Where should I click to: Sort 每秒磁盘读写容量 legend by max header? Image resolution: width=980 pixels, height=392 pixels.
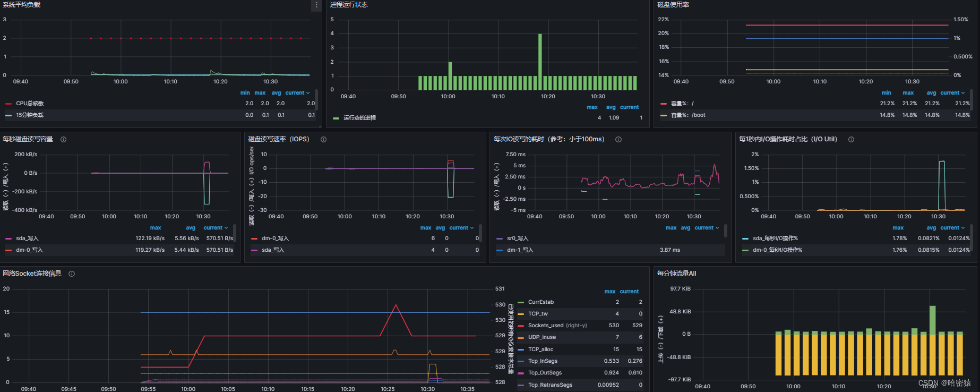156,228
